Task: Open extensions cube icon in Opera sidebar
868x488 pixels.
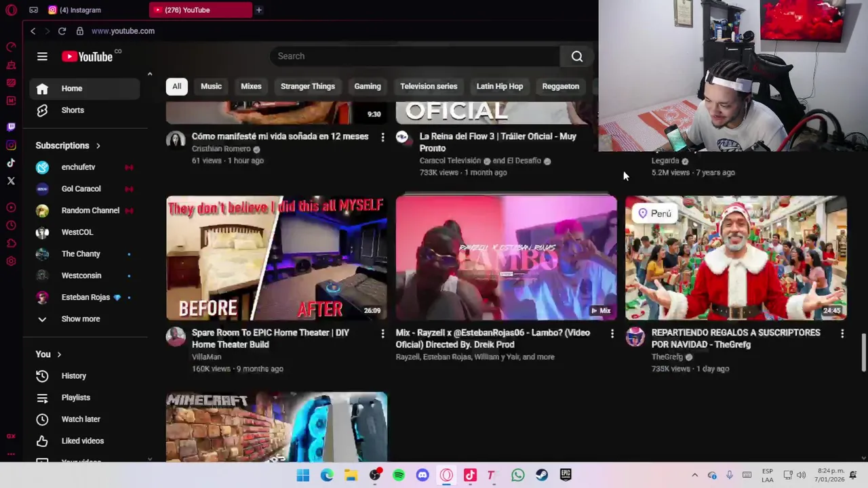Action: [11, 243]
